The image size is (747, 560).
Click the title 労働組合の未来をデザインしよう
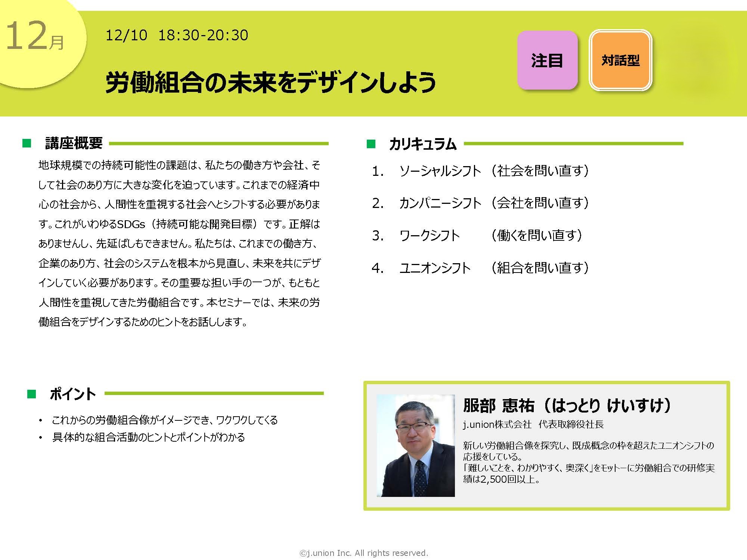[x=271, y=82]
